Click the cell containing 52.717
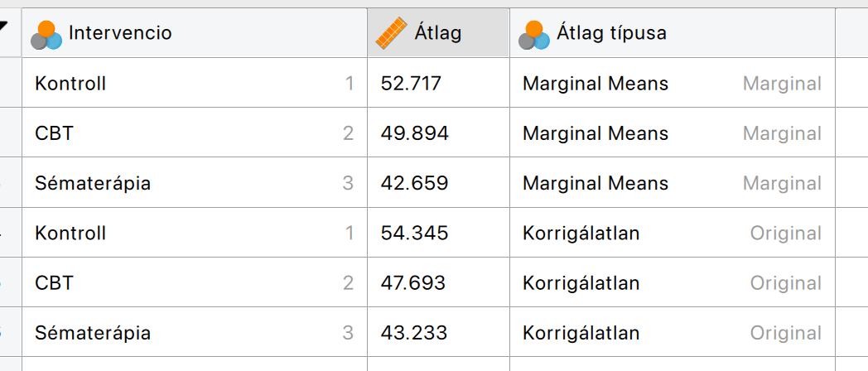The width and height of the screenshot is (868, 371). pos(411,84)
